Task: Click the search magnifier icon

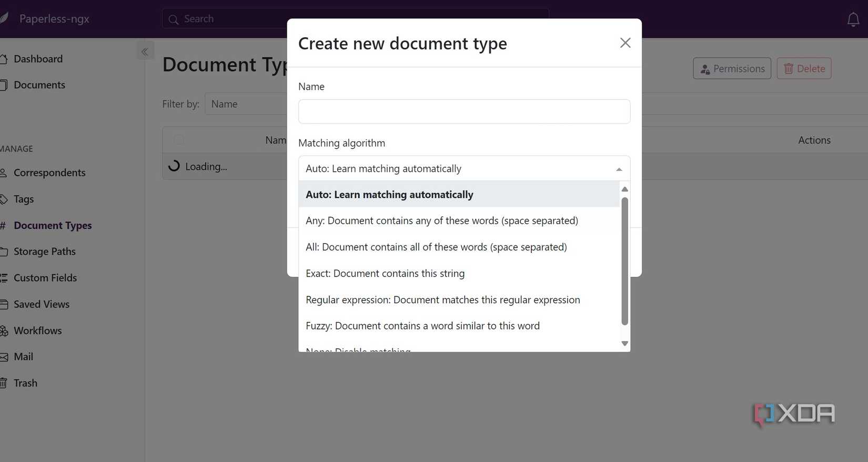Action: pyautogui.click(x=173, y=20)
